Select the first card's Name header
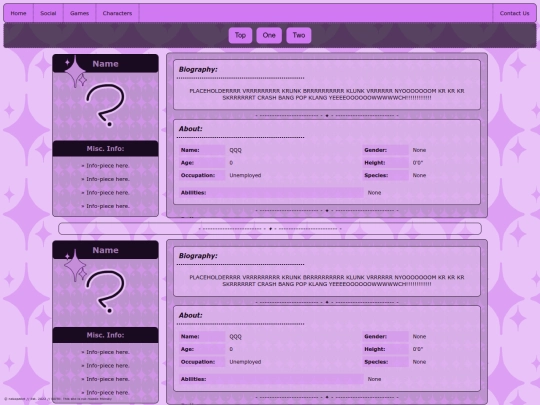This screenshot has width=540, height=405. pos(105,64)
